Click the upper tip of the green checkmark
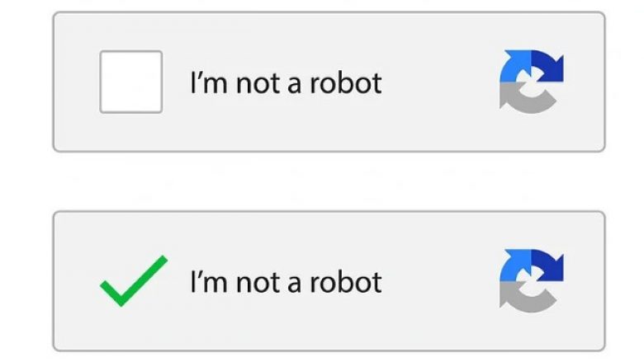Screen dimensions: 644x362 click(163, 260)
